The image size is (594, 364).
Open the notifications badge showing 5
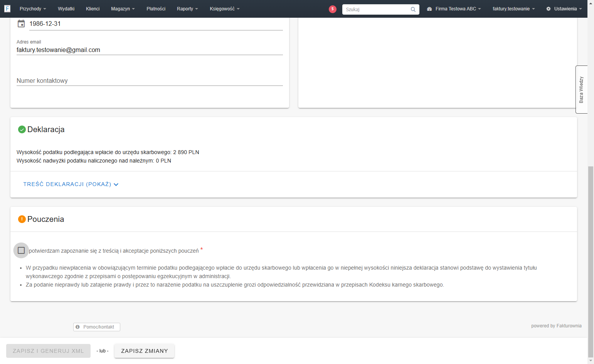(x=333, y=9)
